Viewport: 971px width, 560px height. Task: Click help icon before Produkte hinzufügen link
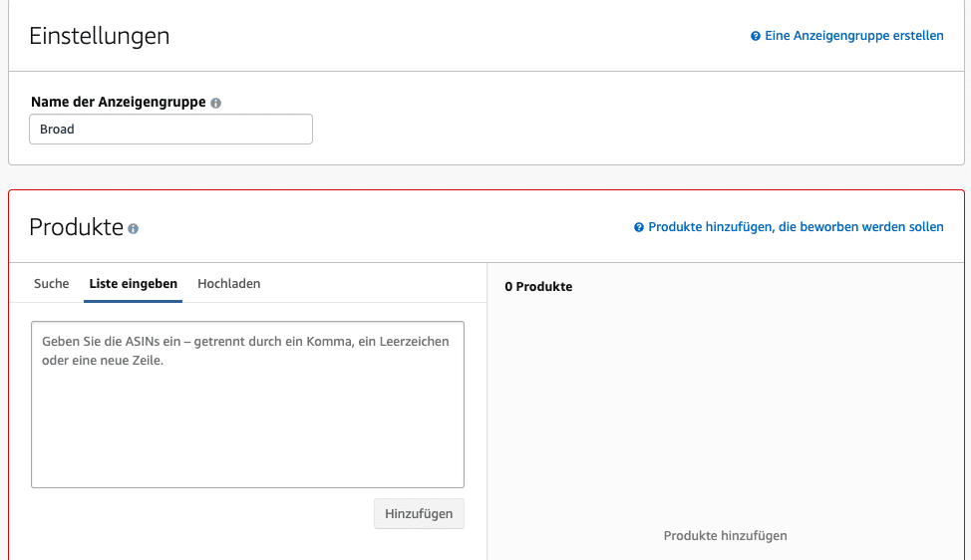(638, 227)
